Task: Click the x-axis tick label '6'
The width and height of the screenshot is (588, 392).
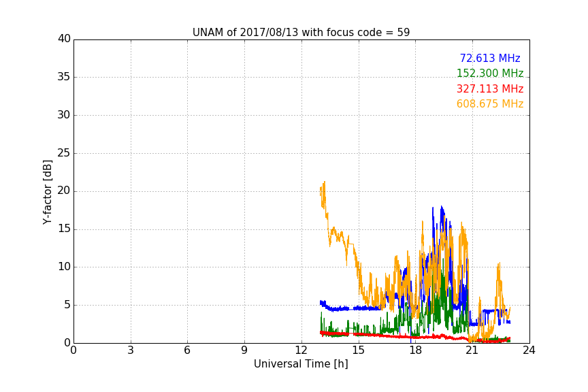Action: (x=187, y=350)
